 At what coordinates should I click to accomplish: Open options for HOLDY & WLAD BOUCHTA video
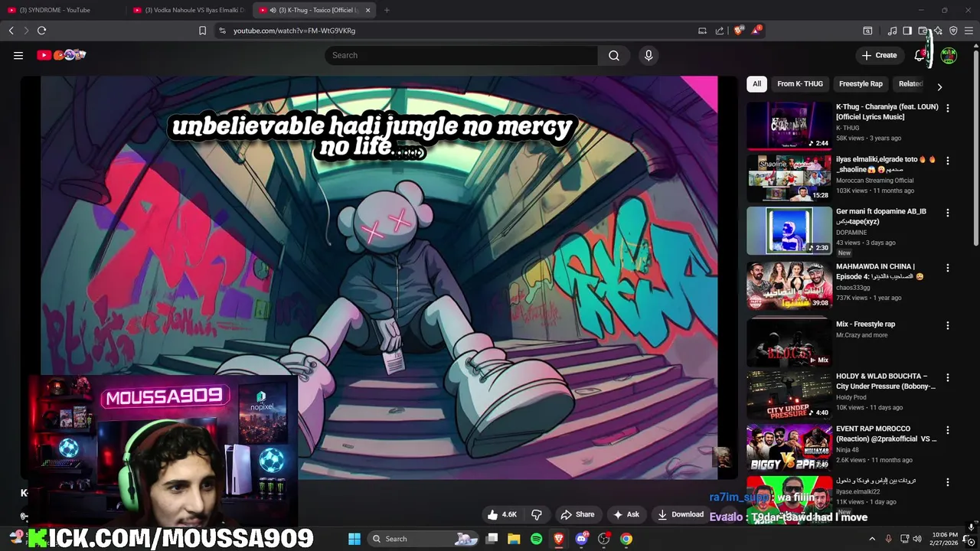click(948, 377)
